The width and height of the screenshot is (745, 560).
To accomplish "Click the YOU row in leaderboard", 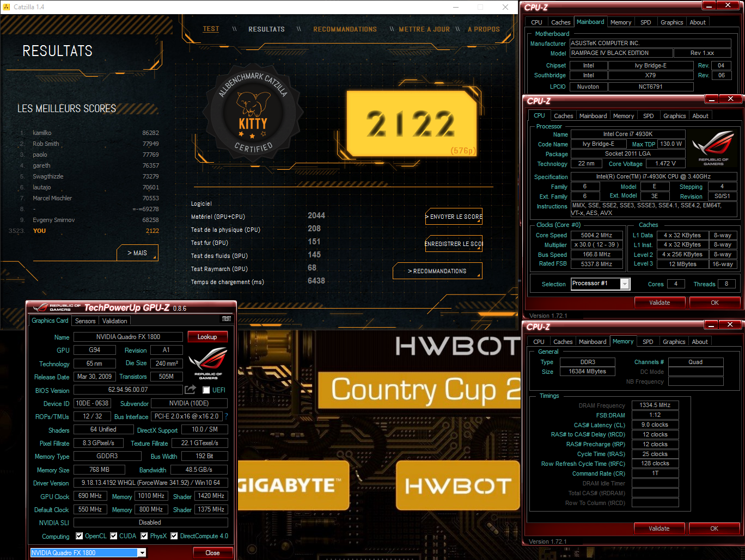I will 84,231.
